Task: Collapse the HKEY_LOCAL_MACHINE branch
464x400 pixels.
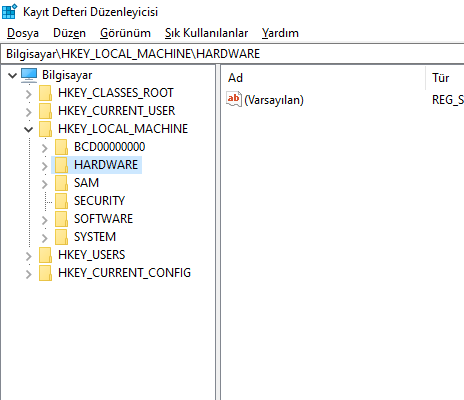Action: (x=29, y=129)
